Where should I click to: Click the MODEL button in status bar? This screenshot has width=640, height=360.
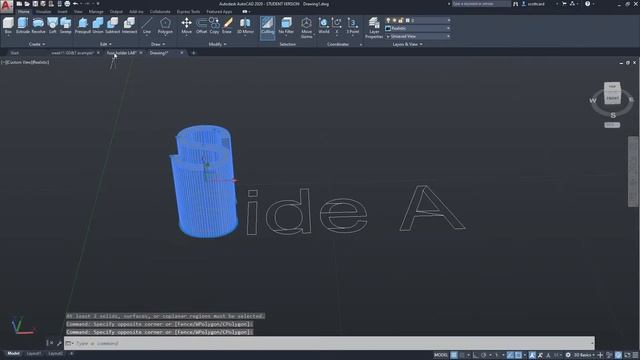[441, 355]
